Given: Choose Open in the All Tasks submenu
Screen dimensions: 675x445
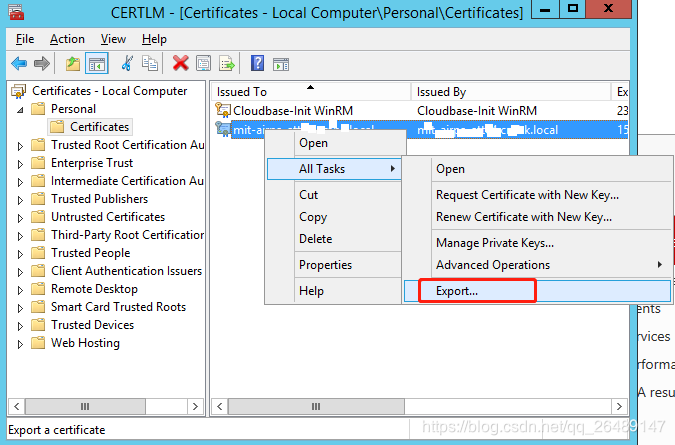Looking at the screenshot, I should point(537,169).
